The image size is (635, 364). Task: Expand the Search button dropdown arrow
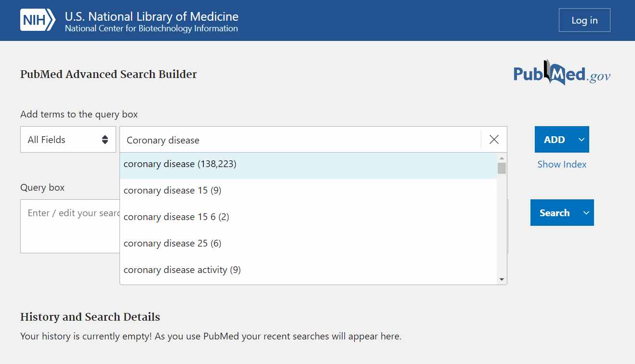pos(586,213)
